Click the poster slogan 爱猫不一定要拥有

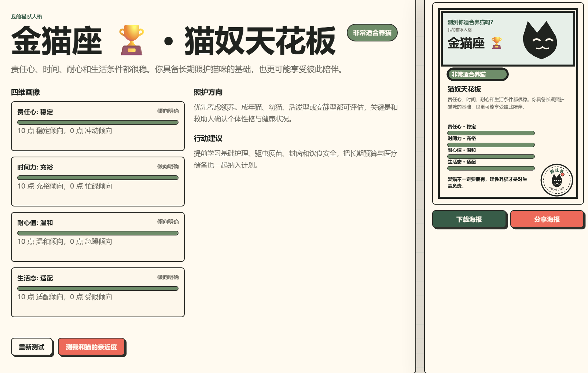click(487, 183)
